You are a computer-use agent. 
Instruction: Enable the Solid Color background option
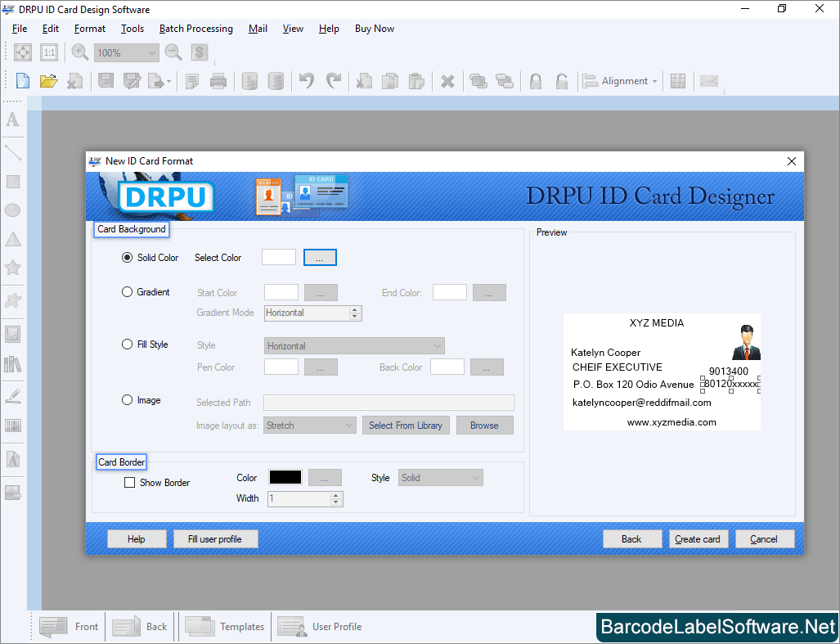(127, 257)
